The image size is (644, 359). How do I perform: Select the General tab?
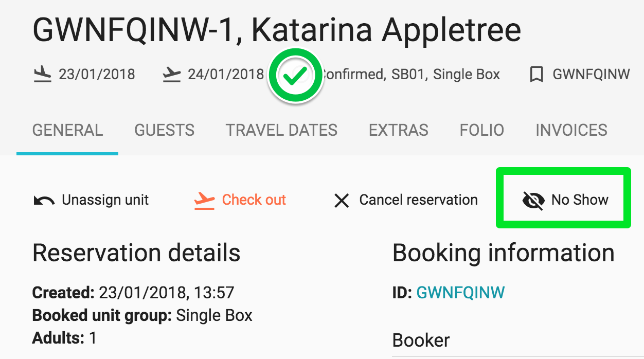67,130
